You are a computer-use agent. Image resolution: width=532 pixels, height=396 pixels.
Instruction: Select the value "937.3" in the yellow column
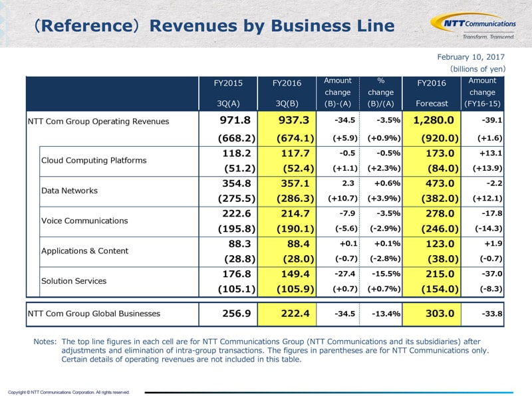pyautogui.click(x=294, y=120)
